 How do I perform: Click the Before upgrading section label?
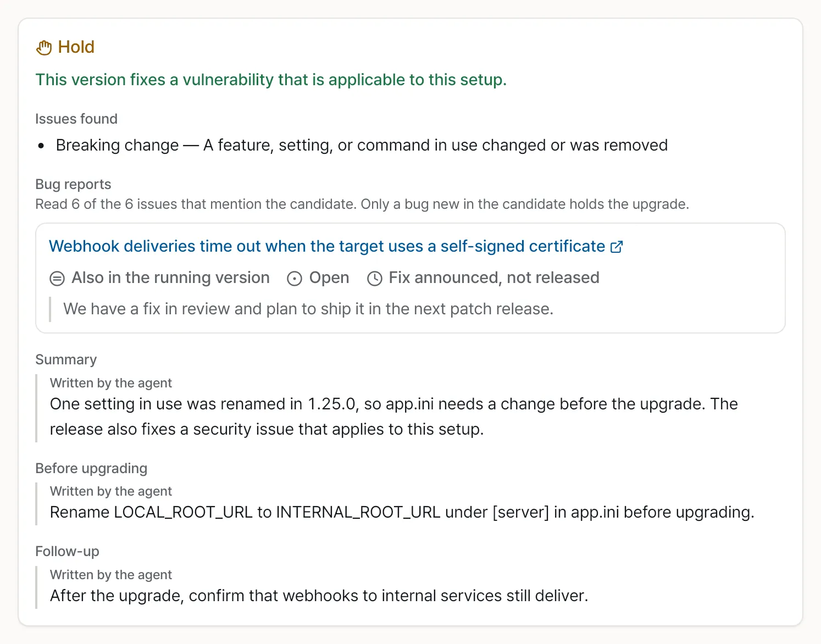point(91,468)
